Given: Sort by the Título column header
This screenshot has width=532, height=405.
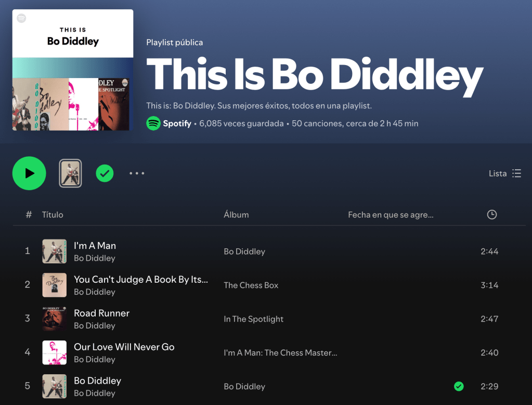Looking at the screenshot, I should pyautogui.click(x=53, y=214).
